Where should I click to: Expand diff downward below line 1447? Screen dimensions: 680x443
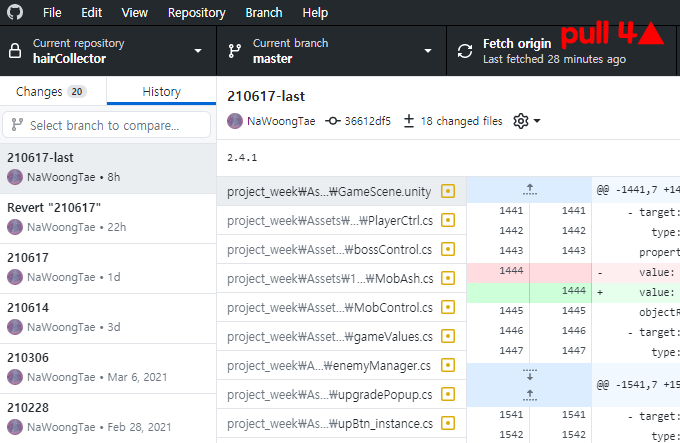[530, 375]
